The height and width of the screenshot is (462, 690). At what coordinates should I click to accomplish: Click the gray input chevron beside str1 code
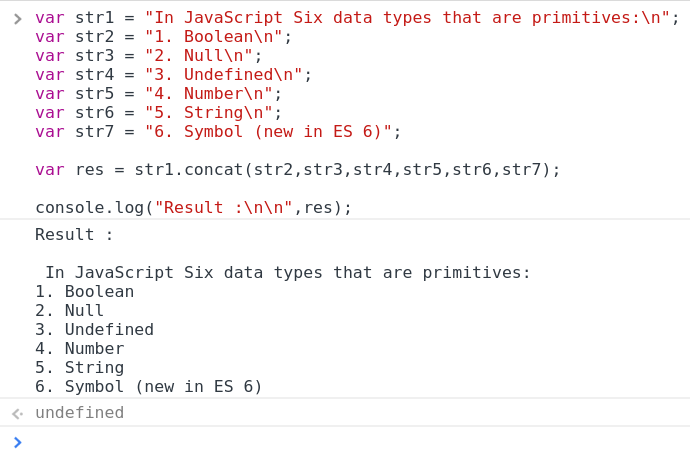click(x=17, y=18)
